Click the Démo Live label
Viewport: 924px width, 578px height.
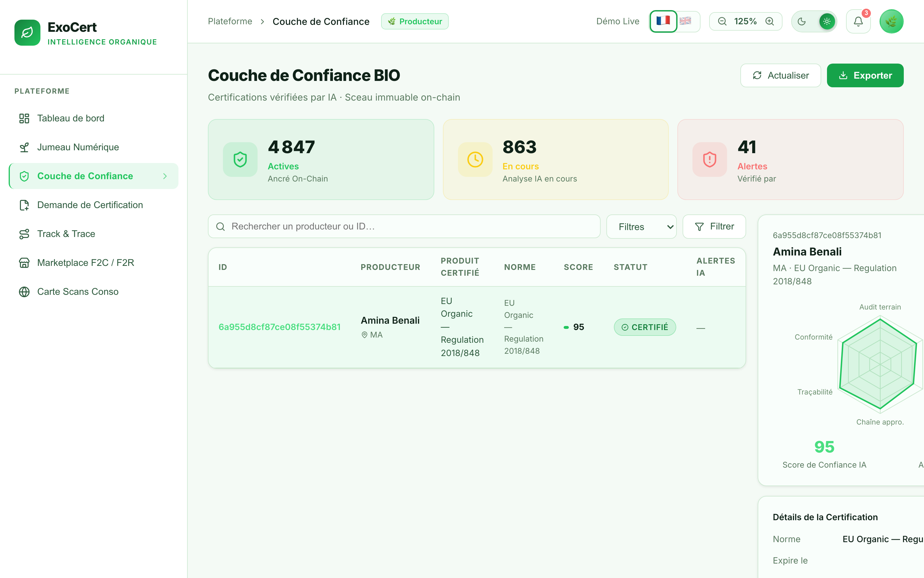coord(618,21)
